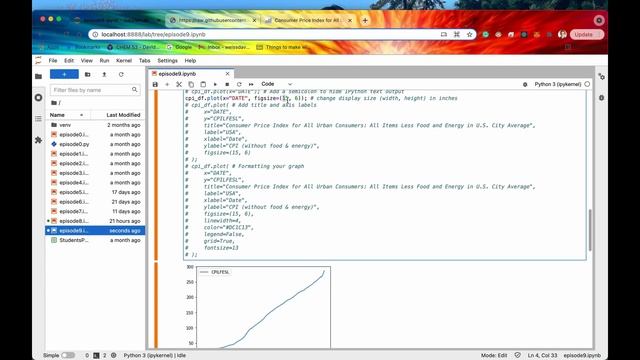Viewport: 640px width, 360px height.
Task: Click the JupyterLab logo
Action: 38,60
